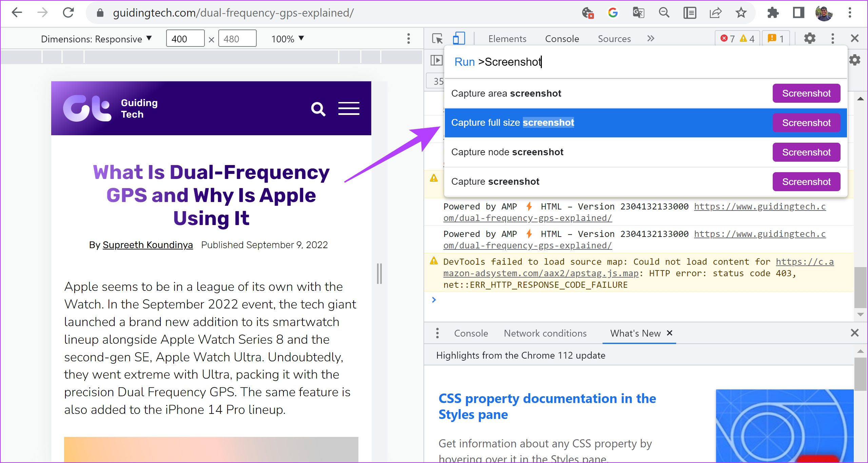Share this page via share icon
Image resolution: width=868 pixels, height=463 pixels.
click(x=715, y=13)
